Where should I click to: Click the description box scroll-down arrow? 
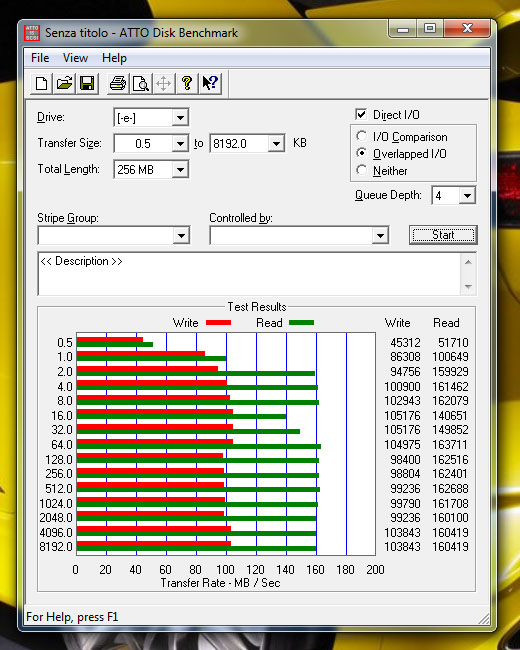pyautogui.click(x=468, y=286)
